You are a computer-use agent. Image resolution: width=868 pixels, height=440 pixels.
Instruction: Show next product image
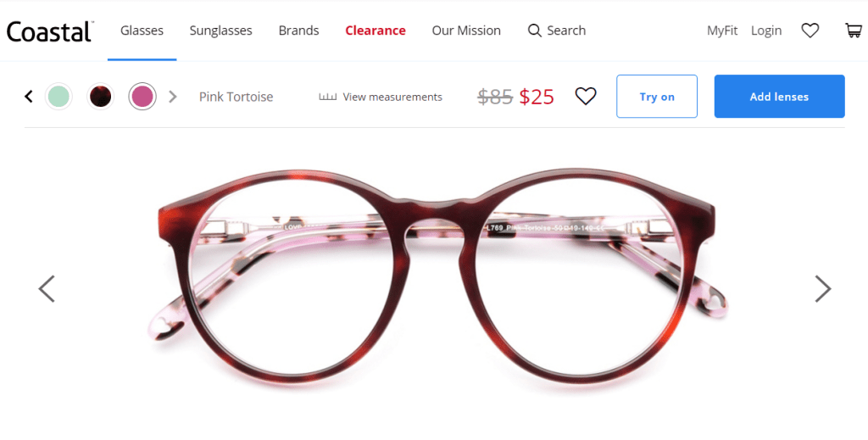[x=822, y=288]
